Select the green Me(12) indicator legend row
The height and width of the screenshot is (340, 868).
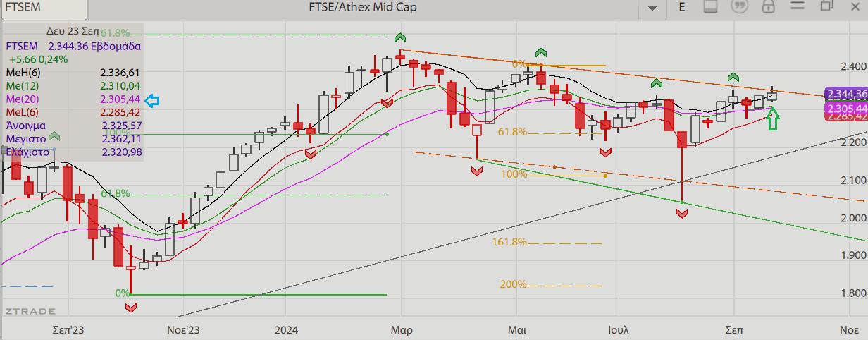pyautogui.click(x=73, y=86)
